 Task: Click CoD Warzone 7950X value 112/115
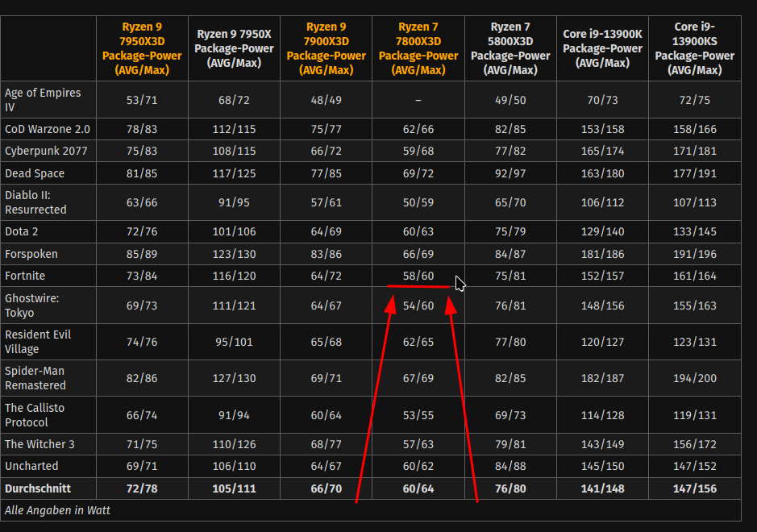234,130
